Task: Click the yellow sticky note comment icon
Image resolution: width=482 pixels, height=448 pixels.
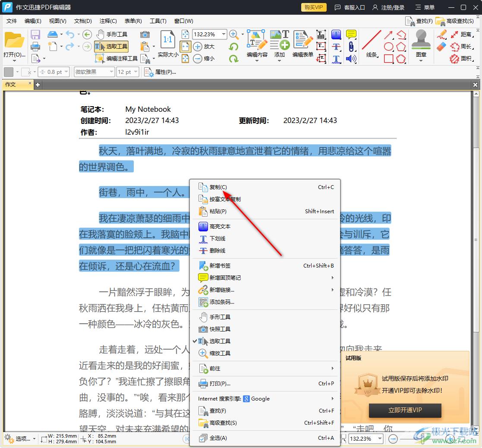Action: coord(351,34)
